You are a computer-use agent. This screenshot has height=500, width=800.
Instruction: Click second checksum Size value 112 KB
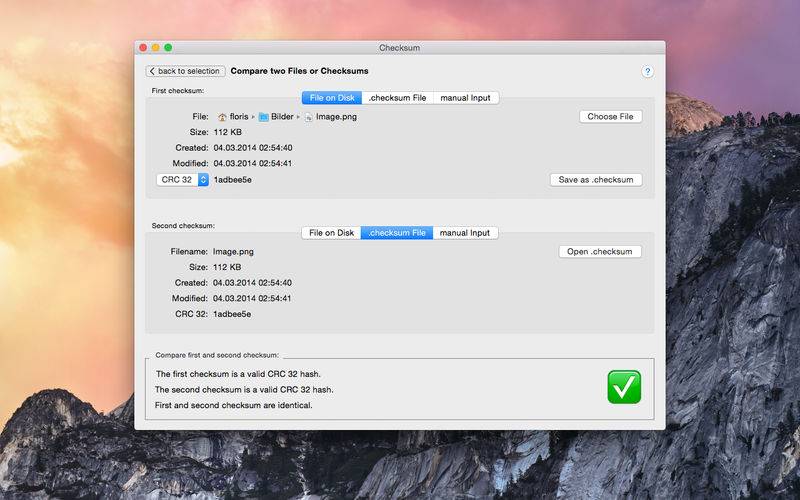click(227, 267)
